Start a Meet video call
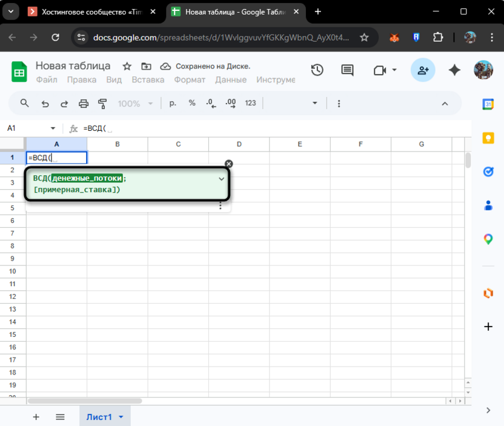This screenshot has width=504, height=426. click(x=380, y=70)
